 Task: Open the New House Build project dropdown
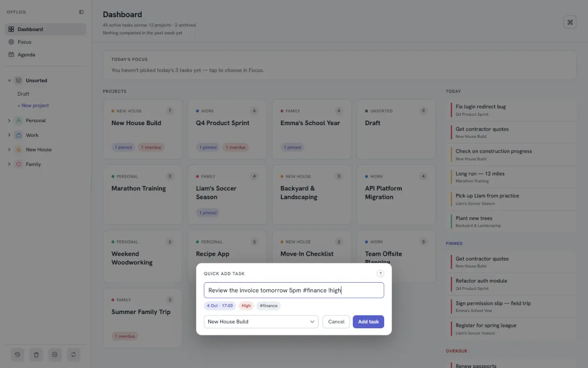[x=261, y=322]
